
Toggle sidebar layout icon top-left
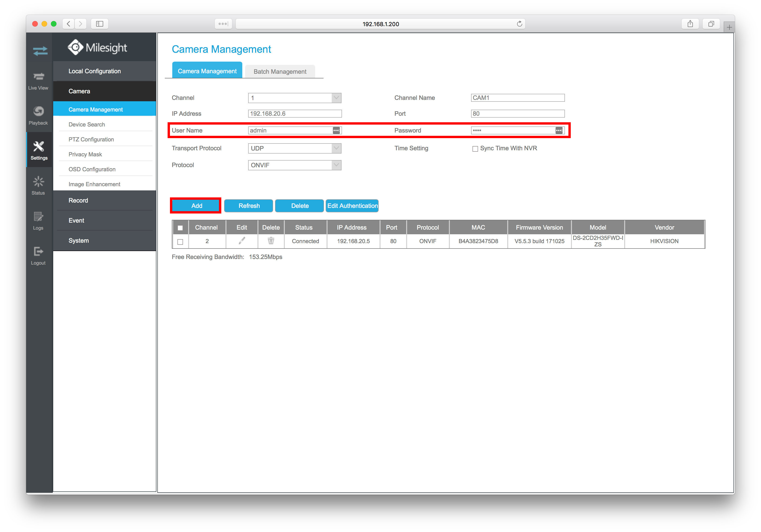(x=99, y=24)
